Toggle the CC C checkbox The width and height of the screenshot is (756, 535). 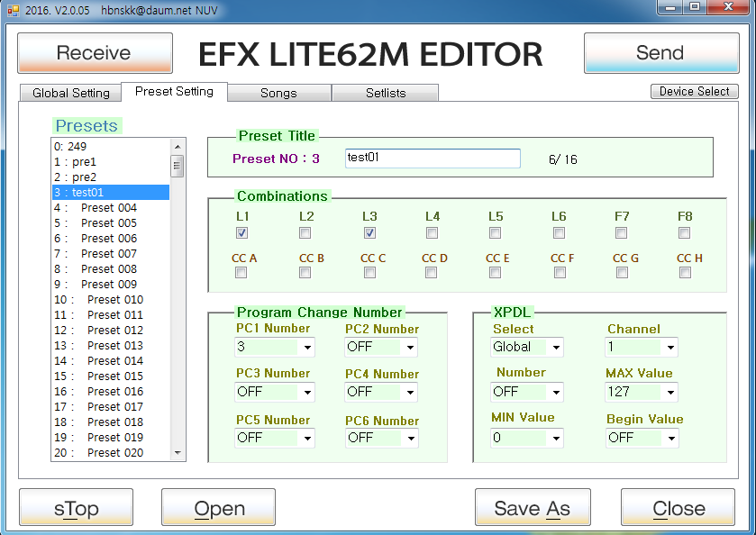coord(369,273)
